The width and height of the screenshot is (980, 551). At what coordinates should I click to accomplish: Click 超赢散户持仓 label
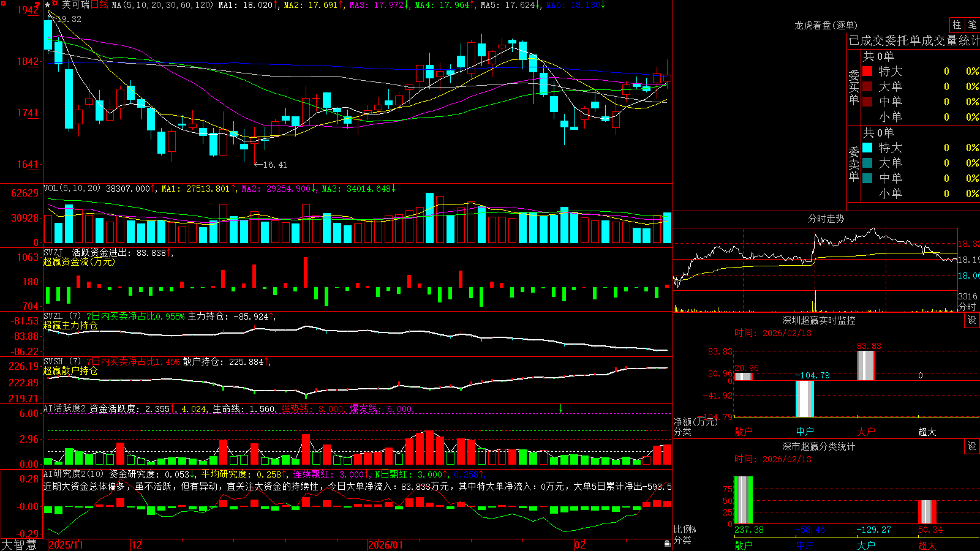tap(70, 370)
